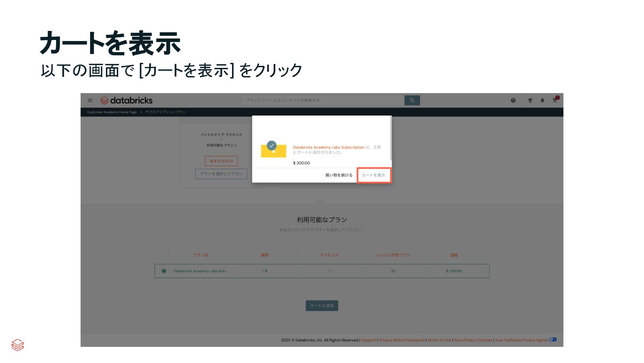Open Privacy Notice (Updated) footer link

click(x=402, y=340)
